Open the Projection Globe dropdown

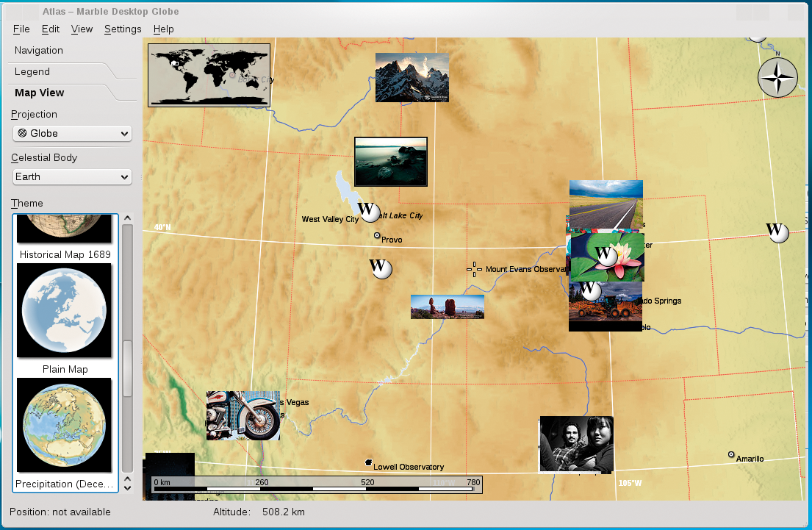[x=72, y=133]
